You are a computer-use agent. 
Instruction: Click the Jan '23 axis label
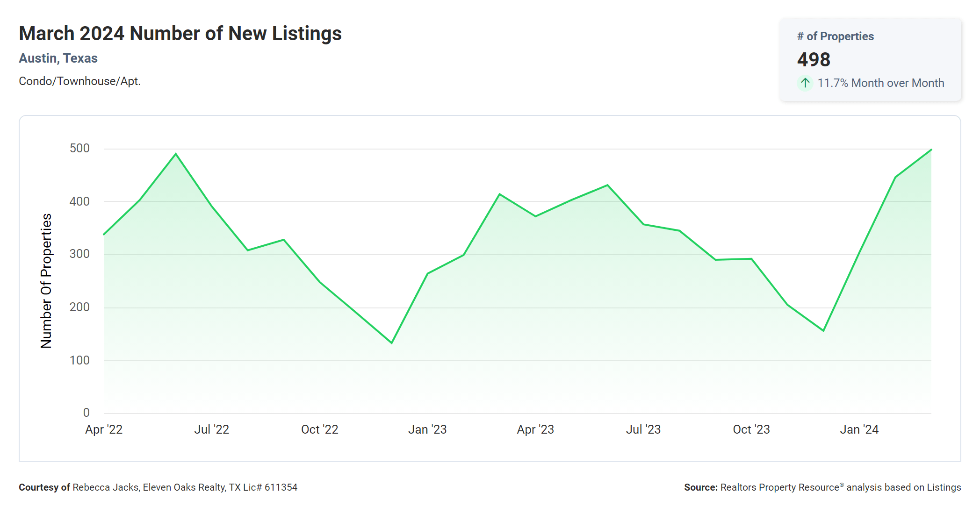point(427,429)
